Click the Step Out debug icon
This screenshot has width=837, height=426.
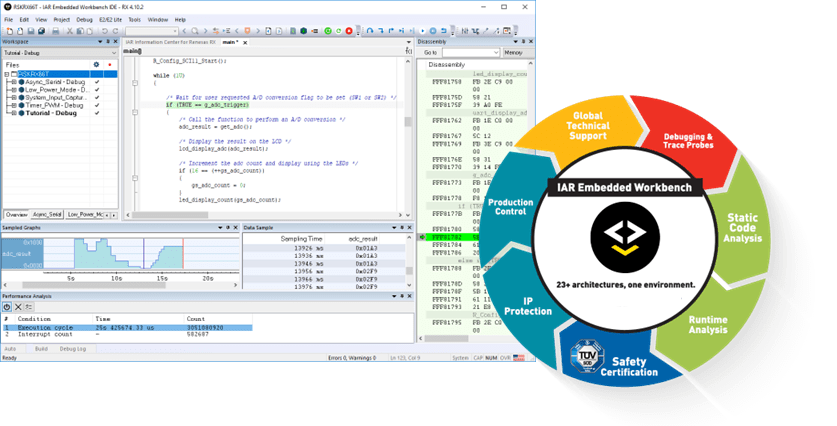[x=391, y=31]
